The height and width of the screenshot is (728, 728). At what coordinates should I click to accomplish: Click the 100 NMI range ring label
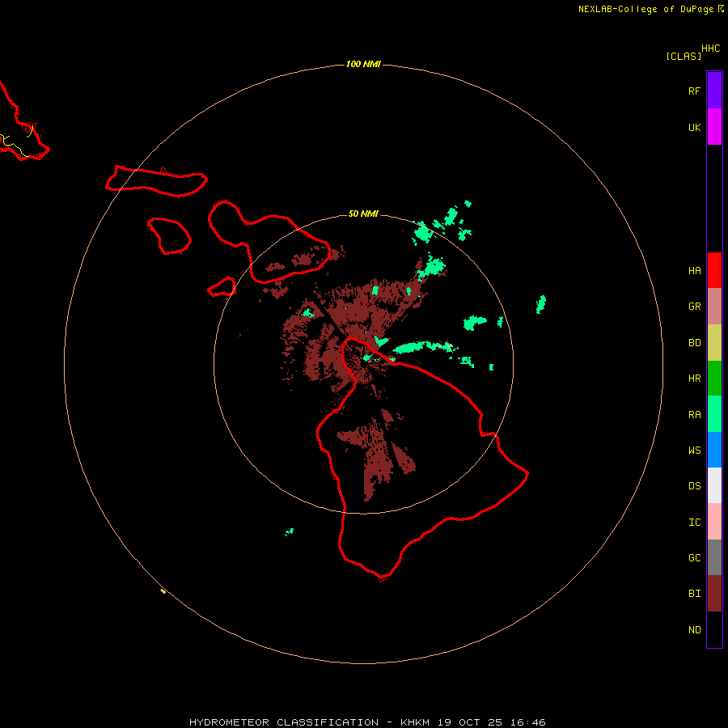coord(363,64)
